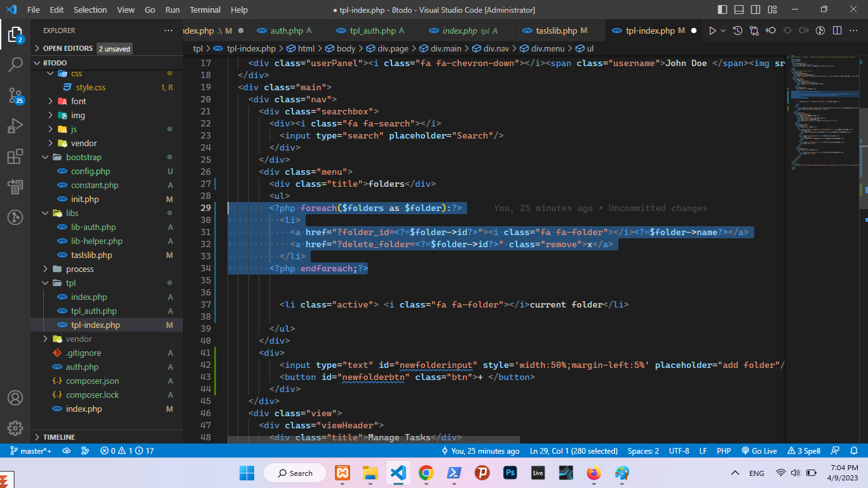This screenshot has width=868, height=488.
Task: Collapse the bootstrap folder
Action: 107,157
